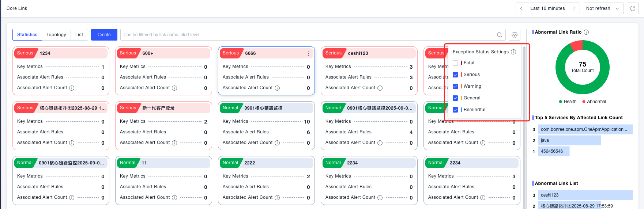Open the three-dot menu on card 6666
Screen dimensions: 644x209
coord(308,53)
